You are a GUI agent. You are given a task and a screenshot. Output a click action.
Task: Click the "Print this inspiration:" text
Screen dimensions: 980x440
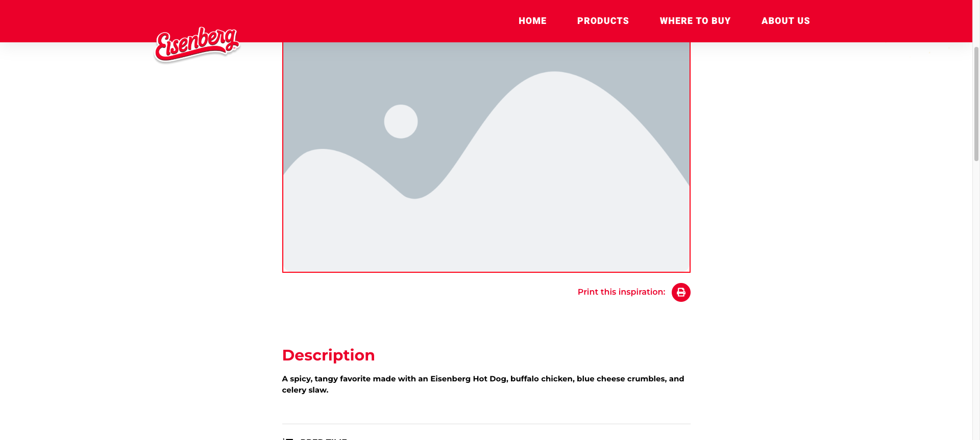coord(621,292)
